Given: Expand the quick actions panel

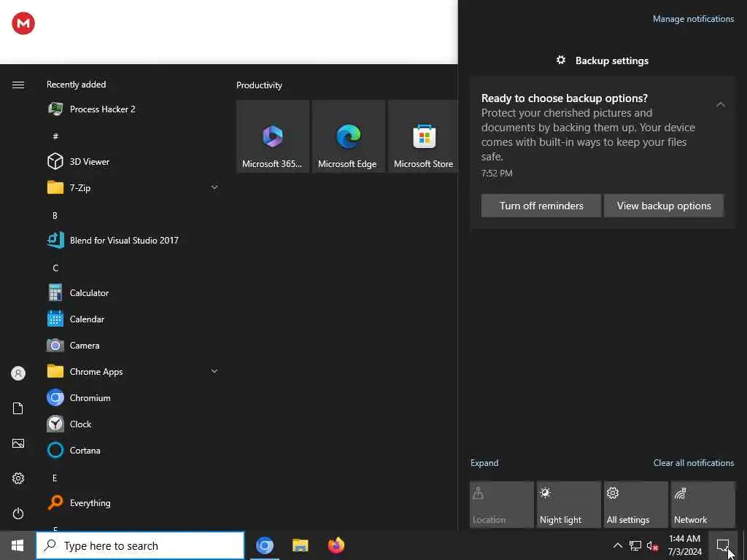Looking at the screenshot, I should [x=484, y=463].
